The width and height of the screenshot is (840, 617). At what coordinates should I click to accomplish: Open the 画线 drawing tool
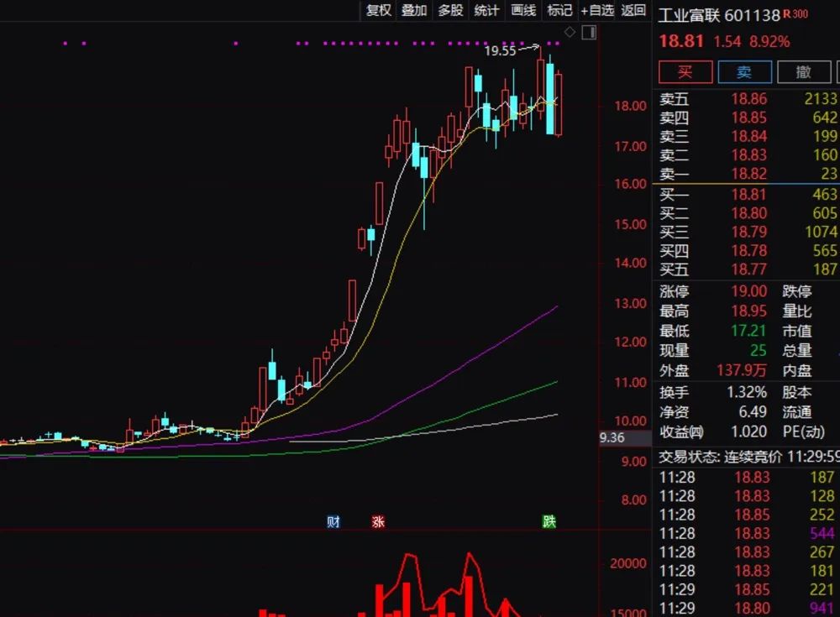click(522, 12)
